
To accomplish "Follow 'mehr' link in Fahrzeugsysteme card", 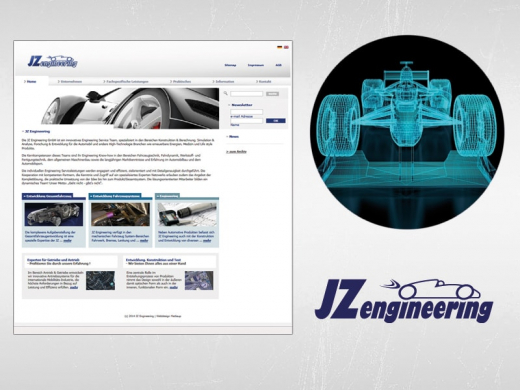I will pos(144,240).
